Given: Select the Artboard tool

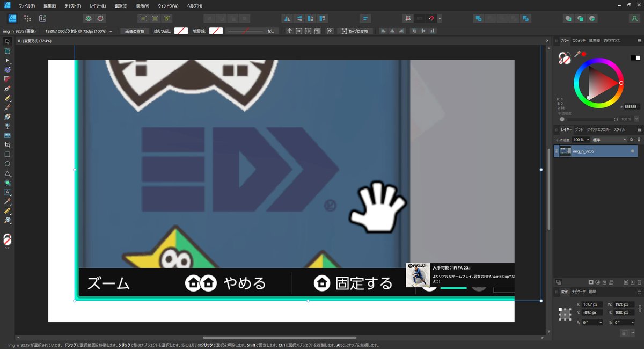Looking at the screenshot, I should coord(8,51).
